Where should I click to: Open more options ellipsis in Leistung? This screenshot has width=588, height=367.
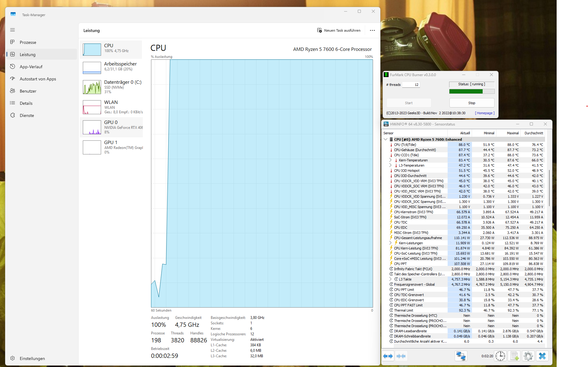[372, 30]
